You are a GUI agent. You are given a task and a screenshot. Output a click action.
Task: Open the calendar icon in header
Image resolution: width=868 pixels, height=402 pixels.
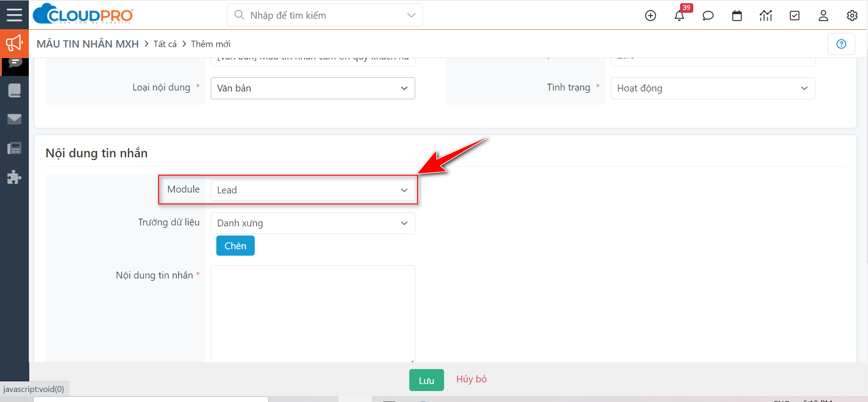pyautogui.click(x=737, y=16)
